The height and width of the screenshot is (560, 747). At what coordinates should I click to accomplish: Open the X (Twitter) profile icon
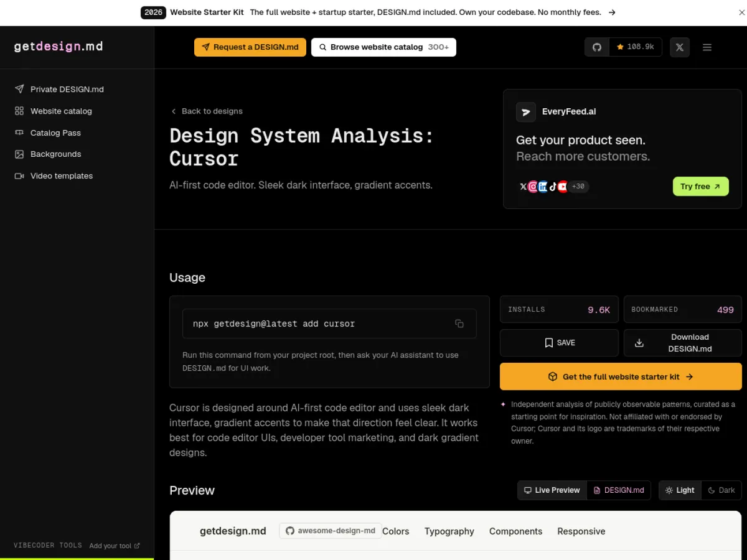[x=680, y=47]
